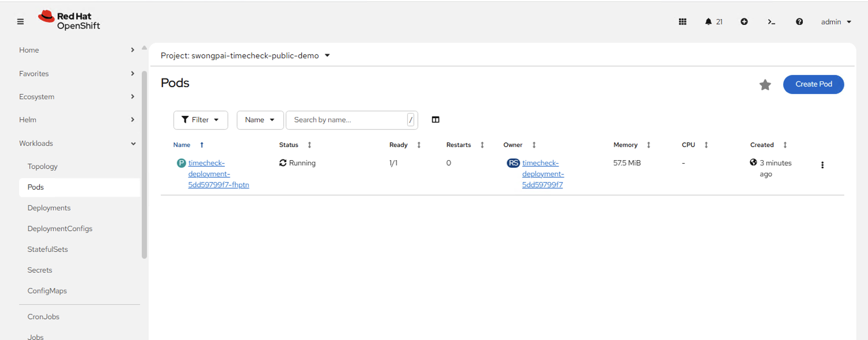Open the admin user dropdown

836,22
